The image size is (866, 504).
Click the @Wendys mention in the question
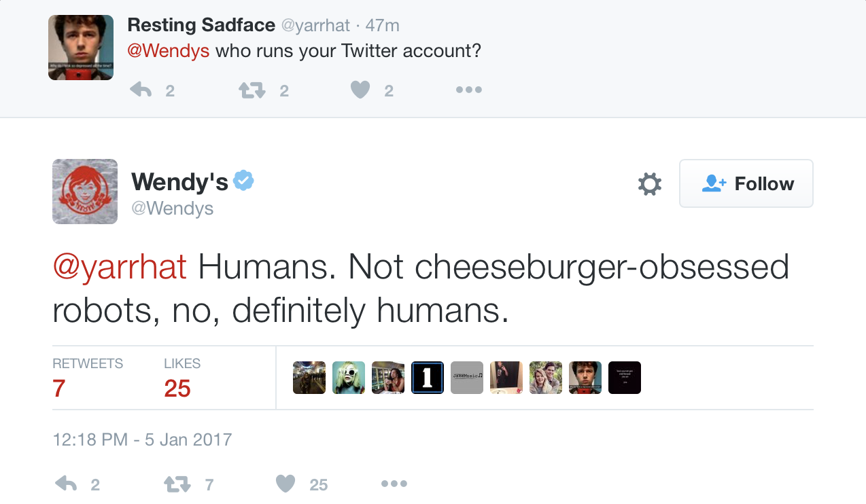pyautogui.click(x=168, y=51)
